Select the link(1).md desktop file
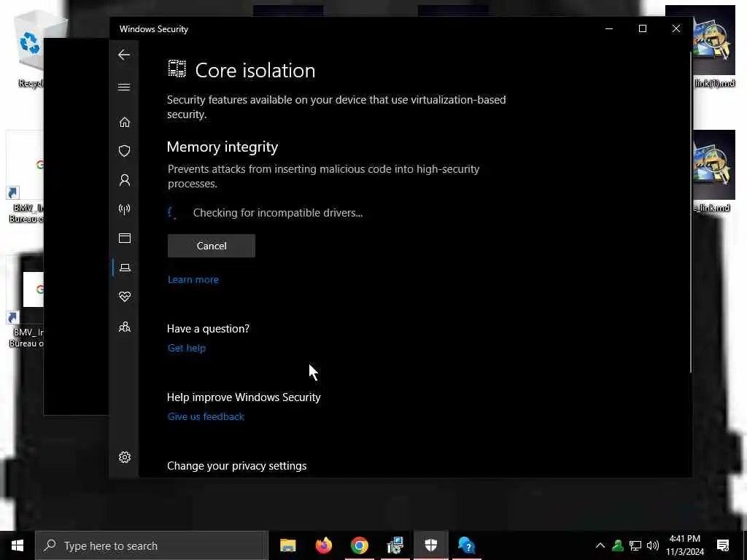 (714, 47)
